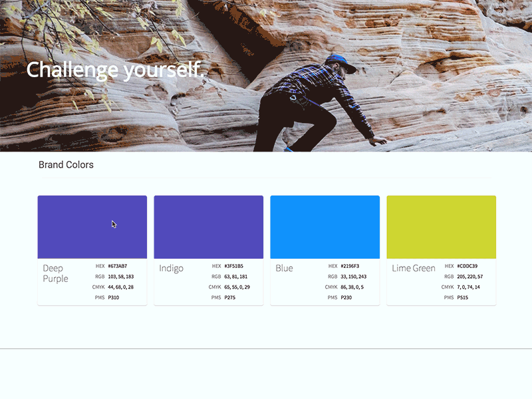This screenshot has width=532, height=399.
Task: Select the Deep Purple color swatch
Action: coord(92,226)
